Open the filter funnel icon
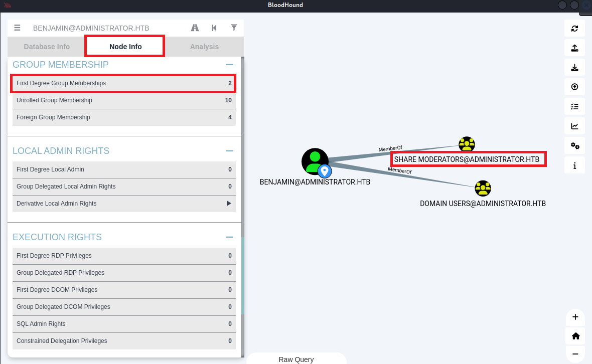Image resolution: width=592 pixels, height=364 pixels. [234, 28]
